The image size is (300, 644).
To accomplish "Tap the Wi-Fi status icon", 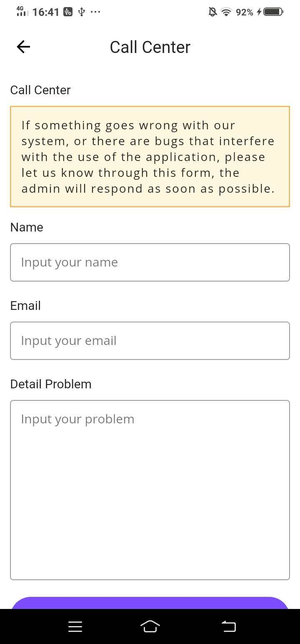I will [226, 12].
